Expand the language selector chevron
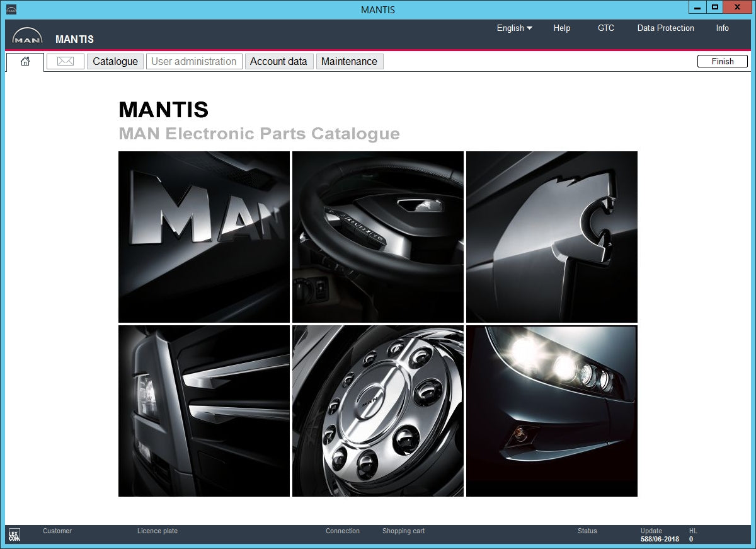 529,28
